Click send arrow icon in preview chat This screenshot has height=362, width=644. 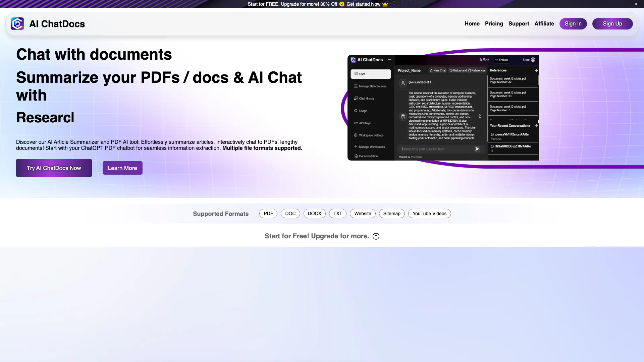point(477,149)
